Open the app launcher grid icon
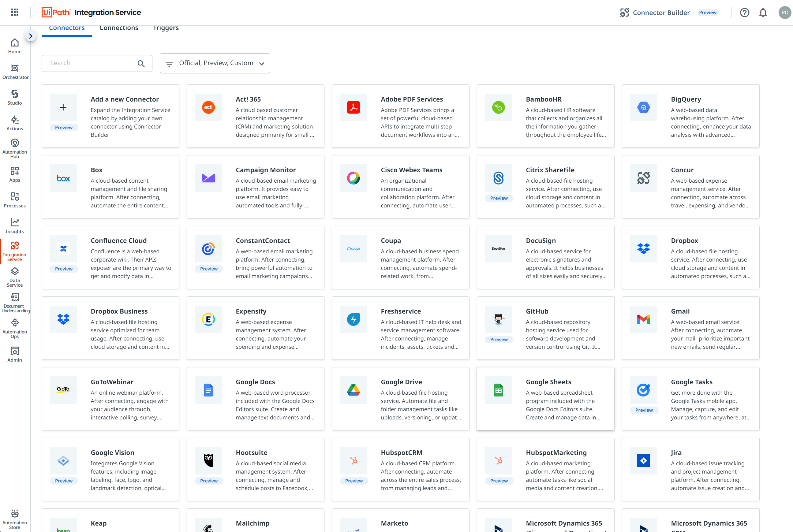Image resolution: width=793 pixels, height=532 pixels. tap(15, 13)
